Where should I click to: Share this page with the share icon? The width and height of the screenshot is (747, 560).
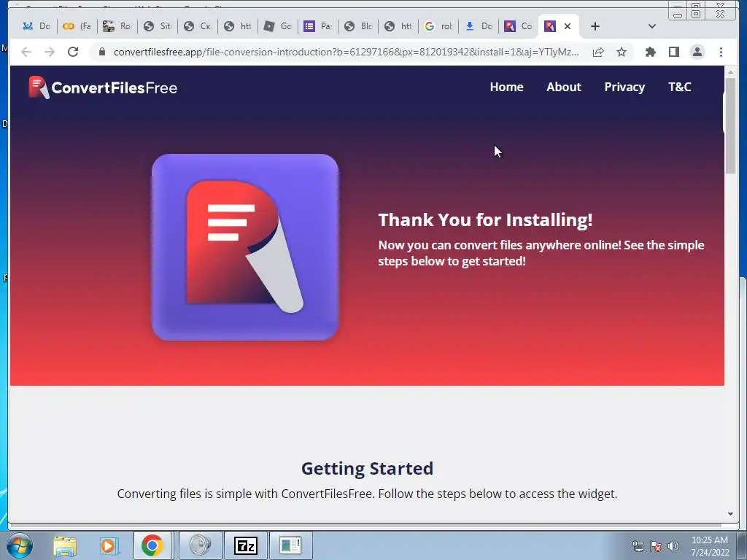(x=598, y=52)
